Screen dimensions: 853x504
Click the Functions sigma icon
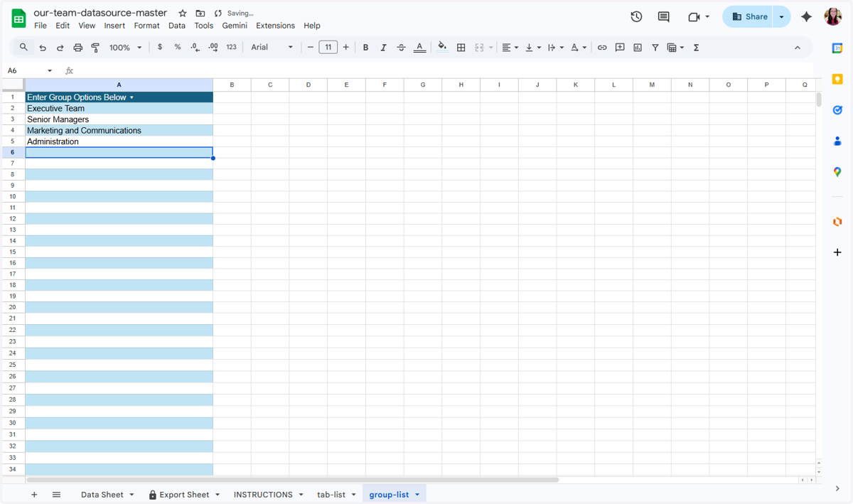coord(696,48)
